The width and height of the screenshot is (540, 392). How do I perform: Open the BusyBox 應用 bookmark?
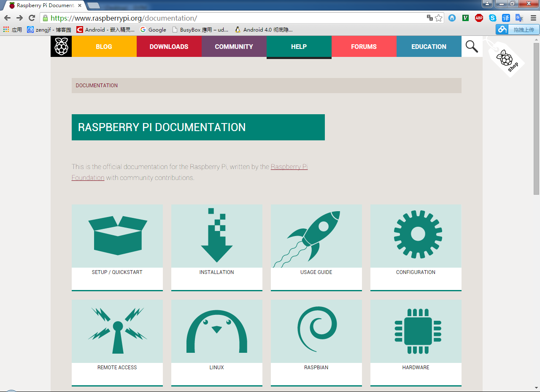click(x=200, y=30)
